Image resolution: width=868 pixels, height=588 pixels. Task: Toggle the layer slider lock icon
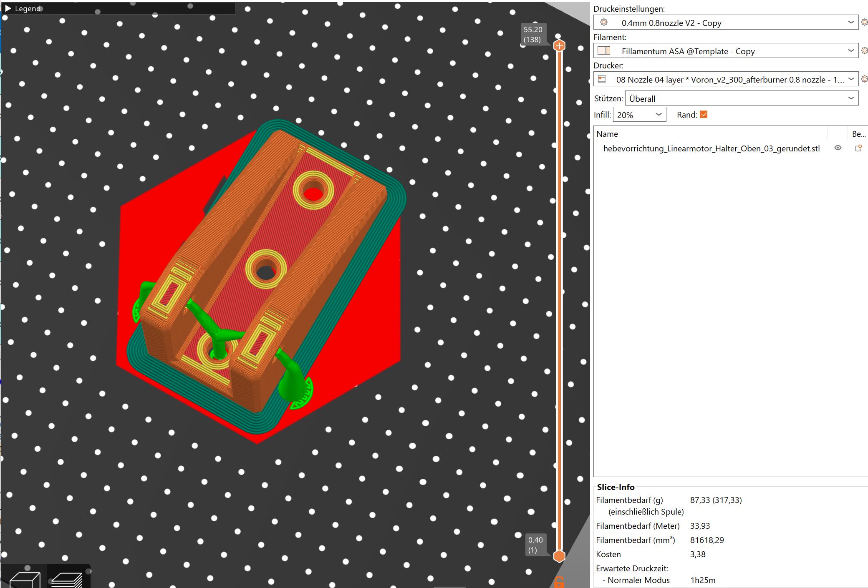559,582
